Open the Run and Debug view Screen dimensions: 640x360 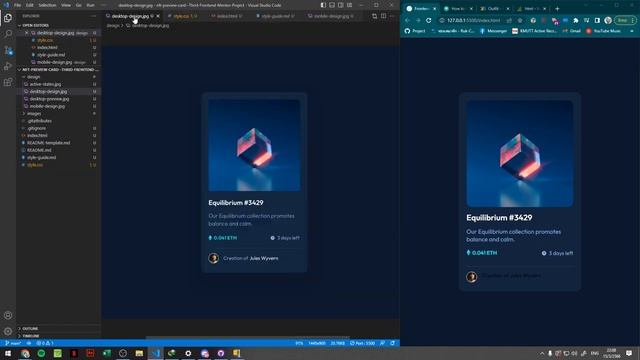point(8,66)
